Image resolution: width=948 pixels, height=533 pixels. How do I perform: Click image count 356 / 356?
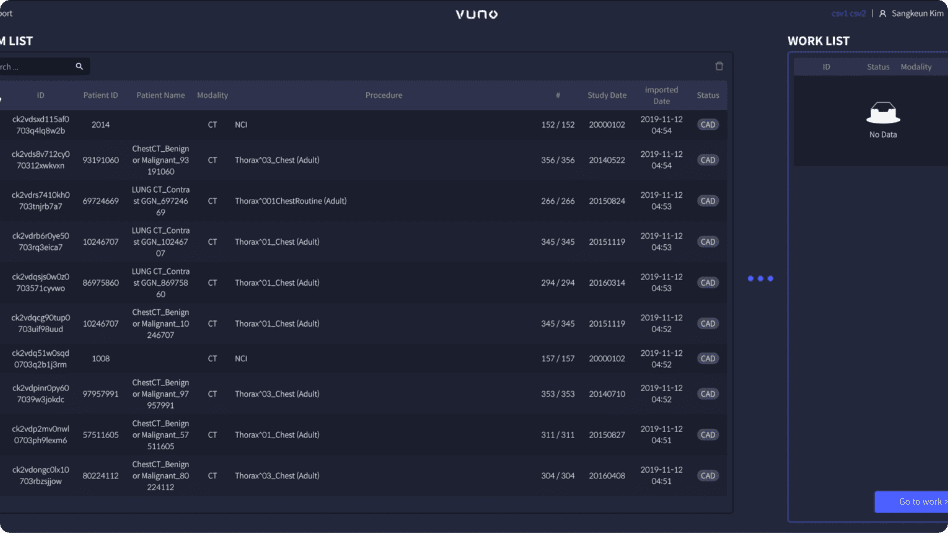(x=557, y=160)
